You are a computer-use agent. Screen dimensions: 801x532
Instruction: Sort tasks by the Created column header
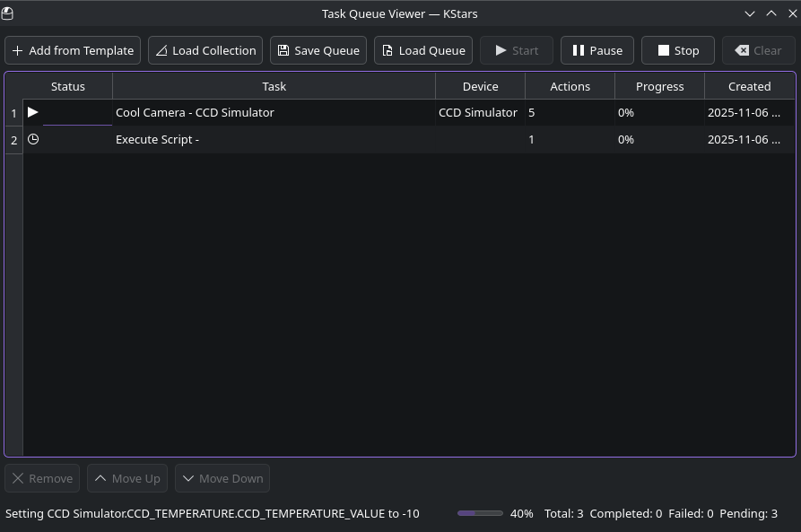tap(749, 86)
